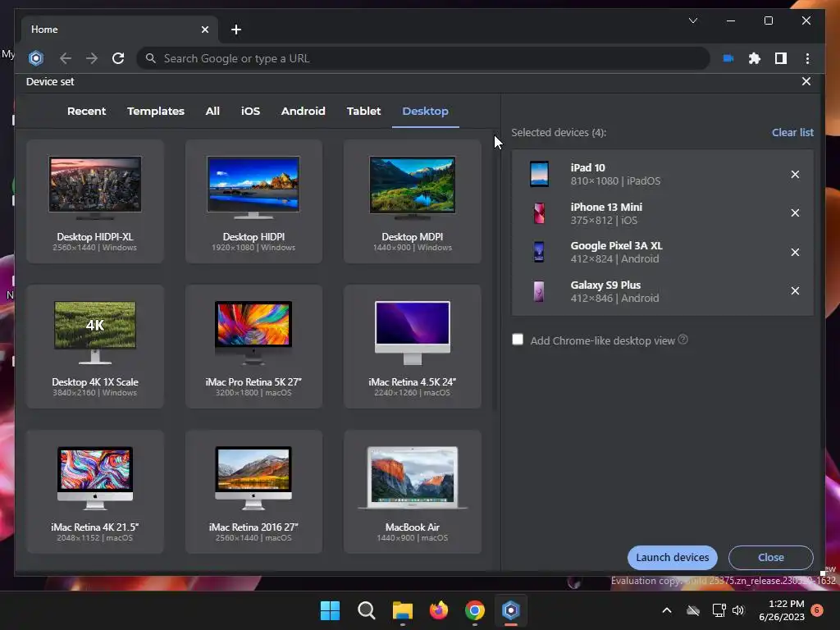Click the Launch devices button

click(x=673, y=557)
